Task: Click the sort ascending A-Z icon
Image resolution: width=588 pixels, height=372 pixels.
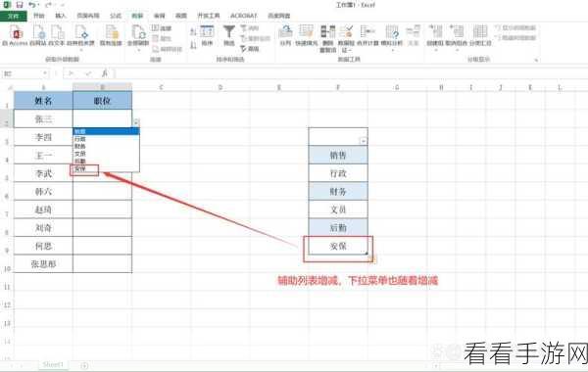Action: point(193,32)
